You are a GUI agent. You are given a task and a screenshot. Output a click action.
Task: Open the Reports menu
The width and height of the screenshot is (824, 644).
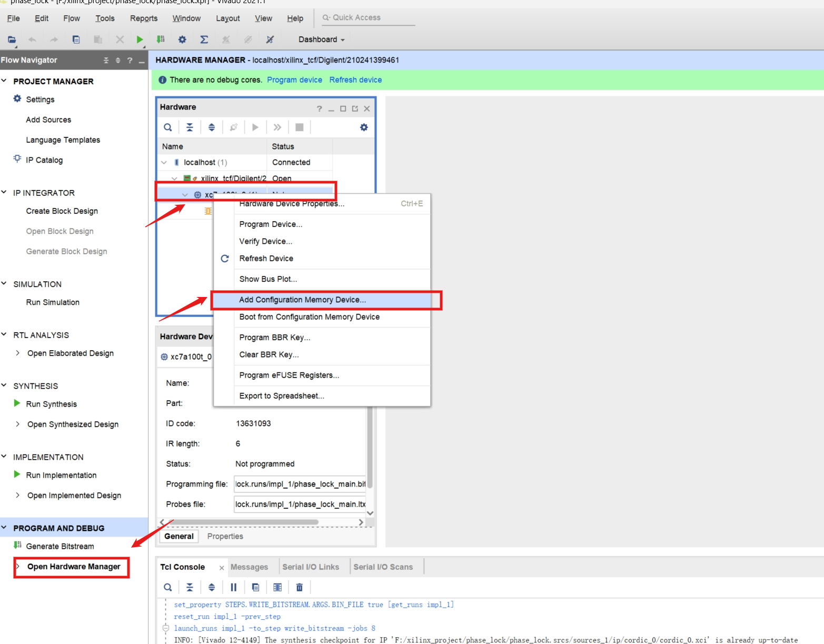144,18
